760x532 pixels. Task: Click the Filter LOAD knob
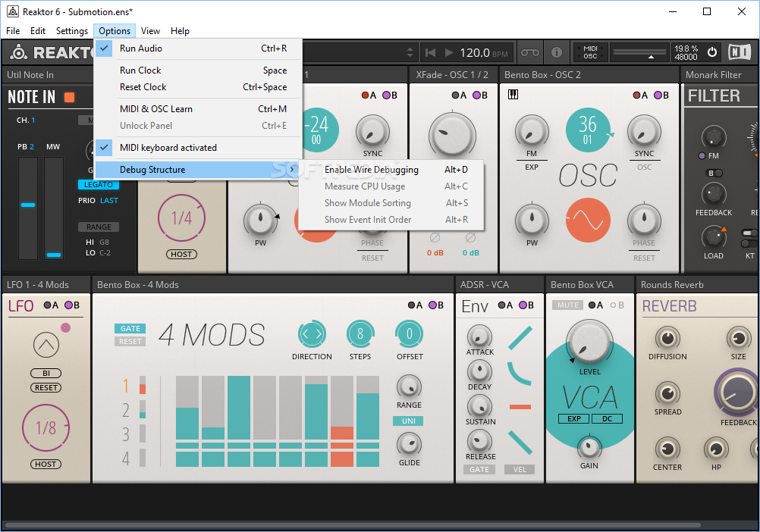(x=714, y=237)
